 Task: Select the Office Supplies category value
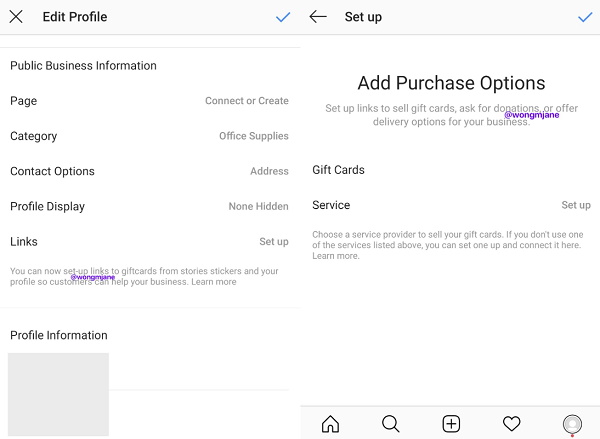coord(254,136)
